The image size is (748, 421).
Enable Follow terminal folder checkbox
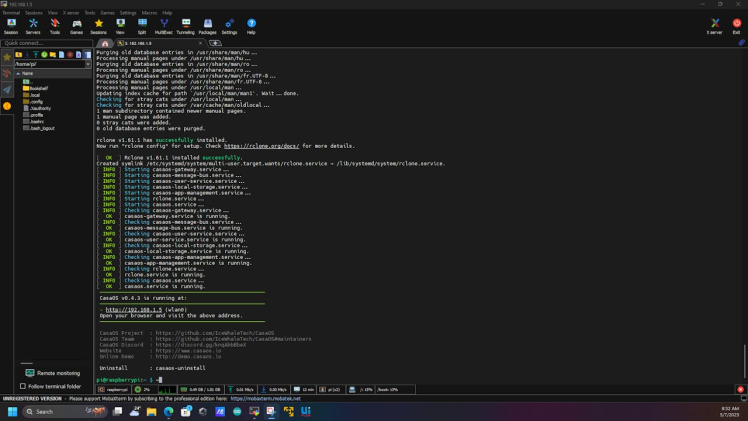click(x=23, y=386)
